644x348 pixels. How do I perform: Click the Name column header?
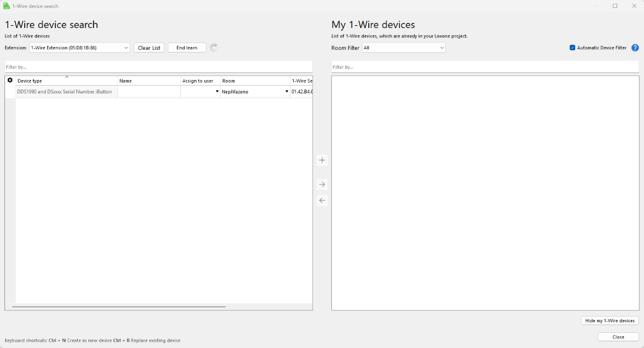coord(148,81)
